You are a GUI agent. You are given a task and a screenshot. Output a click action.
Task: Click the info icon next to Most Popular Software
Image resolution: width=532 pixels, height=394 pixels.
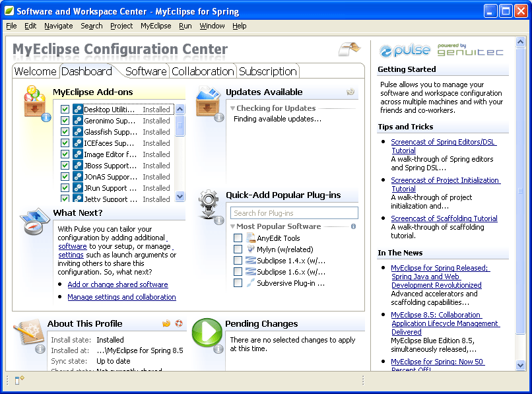tap(353, 226)
